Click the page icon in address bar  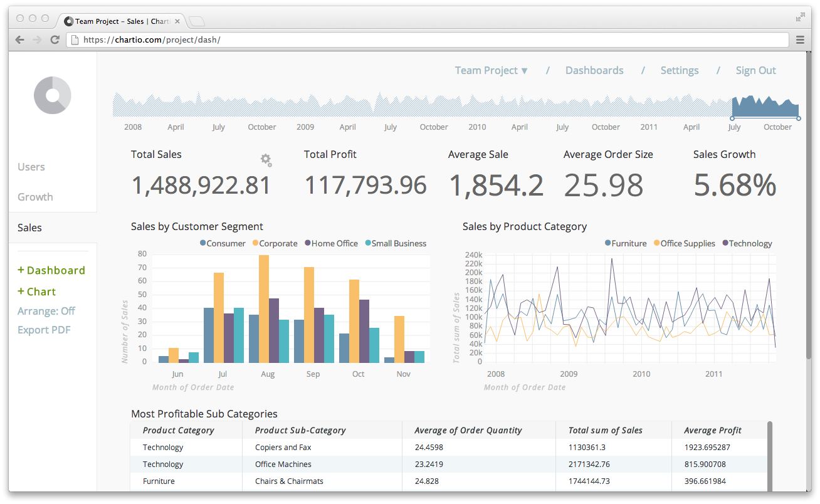pyautogui.click(x=75, y=39)
